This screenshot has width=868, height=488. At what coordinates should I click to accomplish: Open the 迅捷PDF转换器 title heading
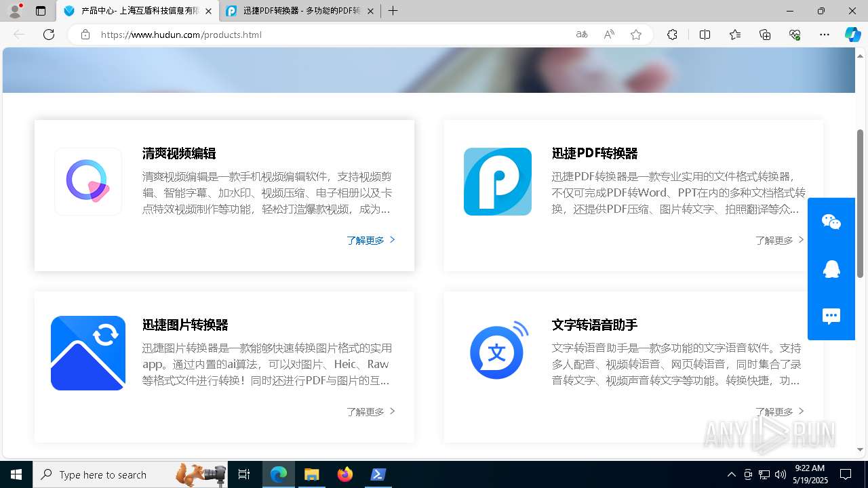(595, 153)
